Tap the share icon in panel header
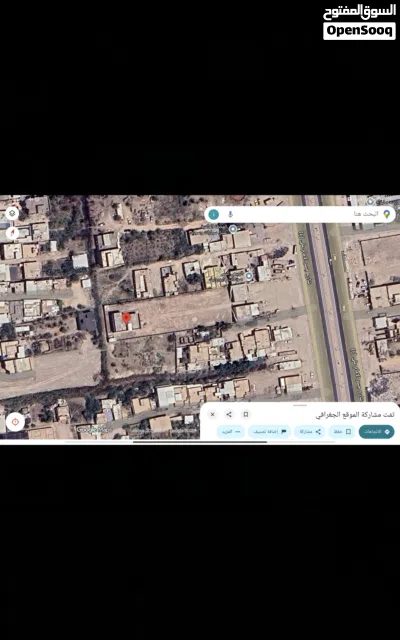This screenshot has width=400, height=640. tap(229, 414)
